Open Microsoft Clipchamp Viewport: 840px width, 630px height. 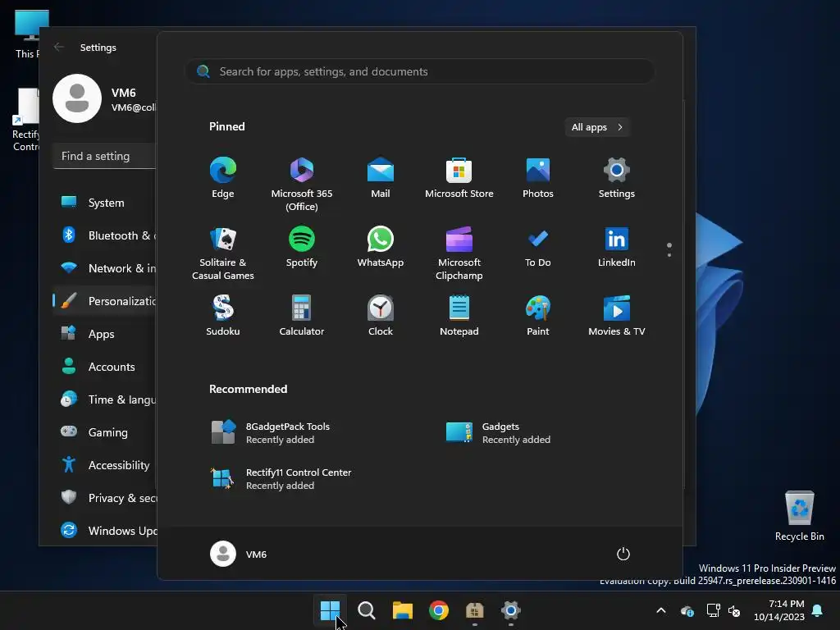pos(459,253)
